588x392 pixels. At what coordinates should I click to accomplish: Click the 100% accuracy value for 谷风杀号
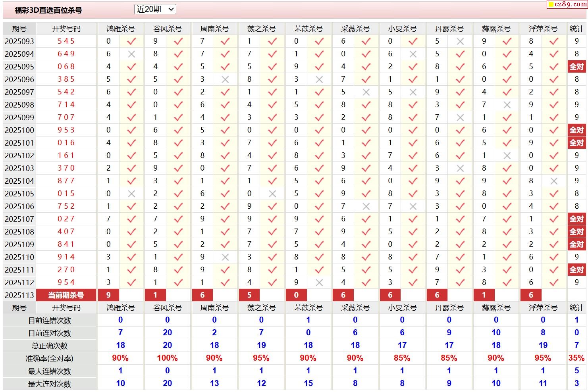pyautogui.click(x=167, y=358)
